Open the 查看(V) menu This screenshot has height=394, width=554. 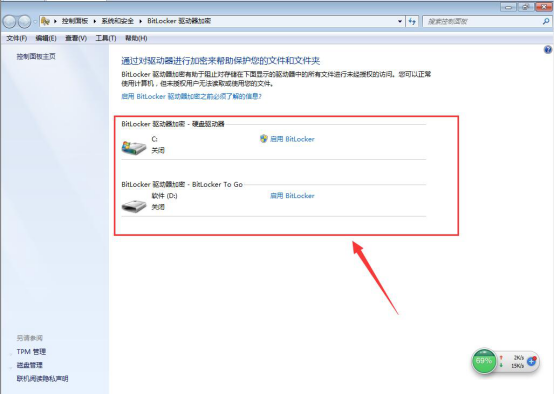(76, 38)
